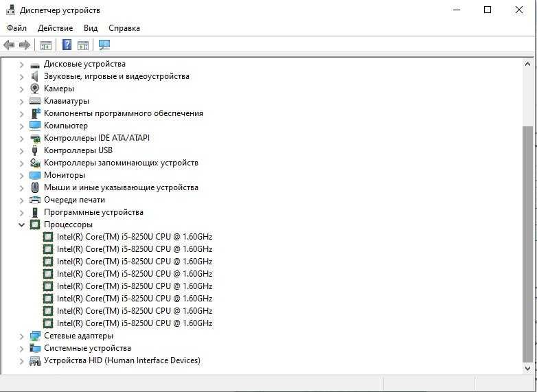Click the mouse icon beside Мыши и иные указывающие устройства
Viewport: 537px width, 392px height.
(35, 187)
